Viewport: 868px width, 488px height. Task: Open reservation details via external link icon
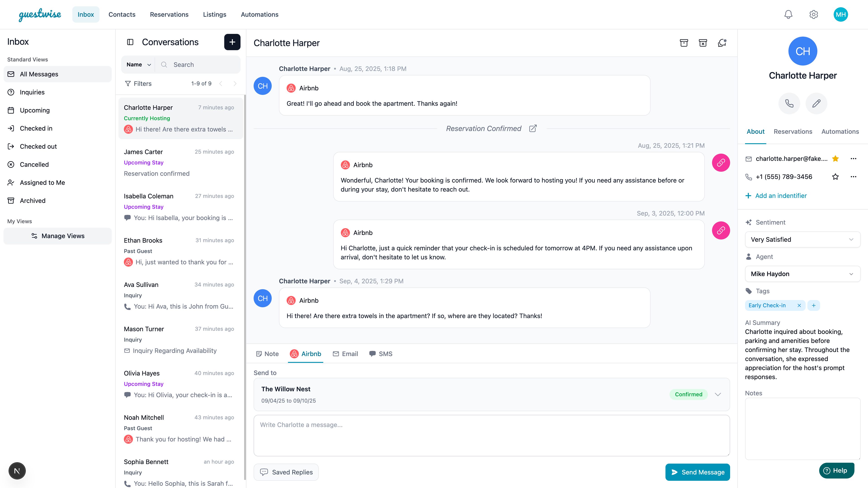[533, 128]
